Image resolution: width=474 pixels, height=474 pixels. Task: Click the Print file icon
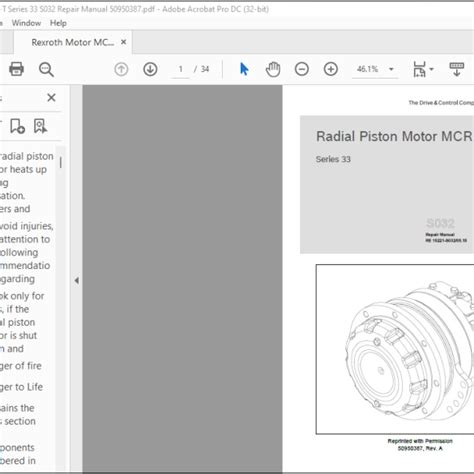pos(16,69)
